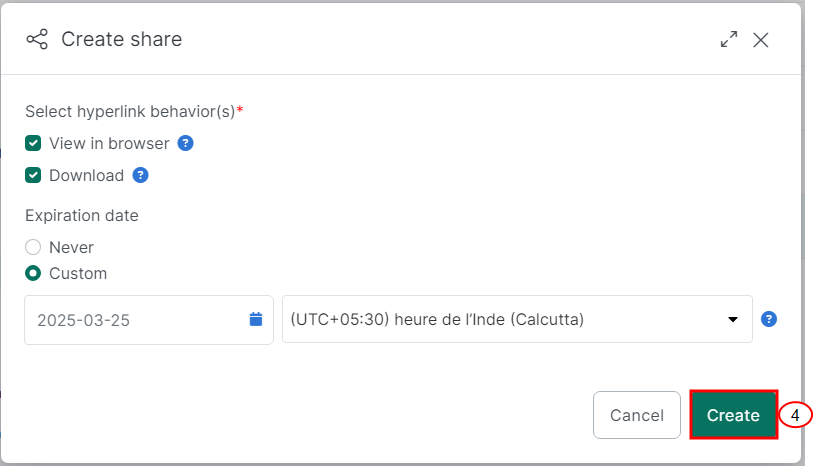
Task: Open the timezone combo box (UTC+05:30)
Action: click(x=517, y=319)
